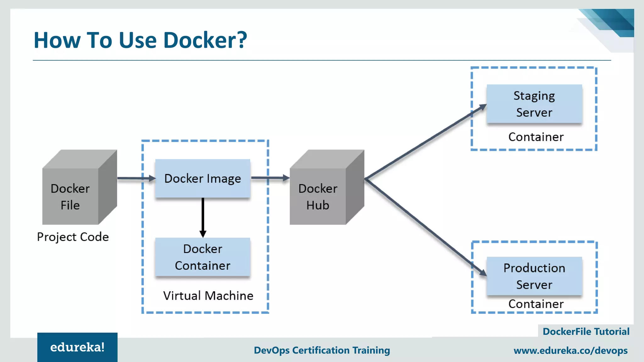Click the black downward arrow below Docker Image

[x=203, y=217]
